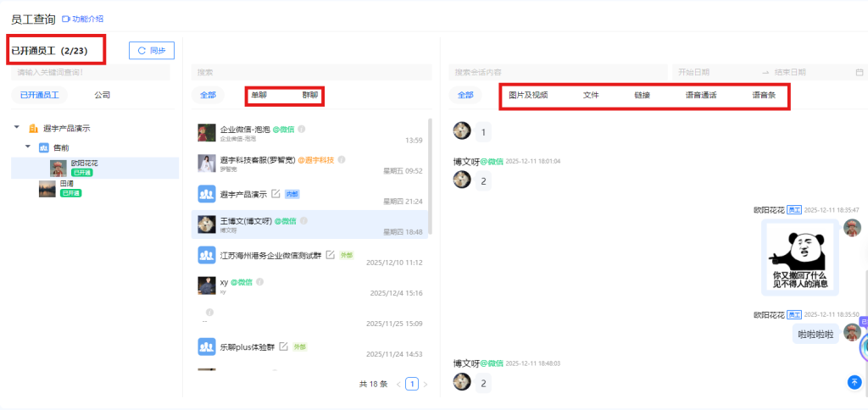Click the info icon next to xy @微信

(x=260, y=282)
